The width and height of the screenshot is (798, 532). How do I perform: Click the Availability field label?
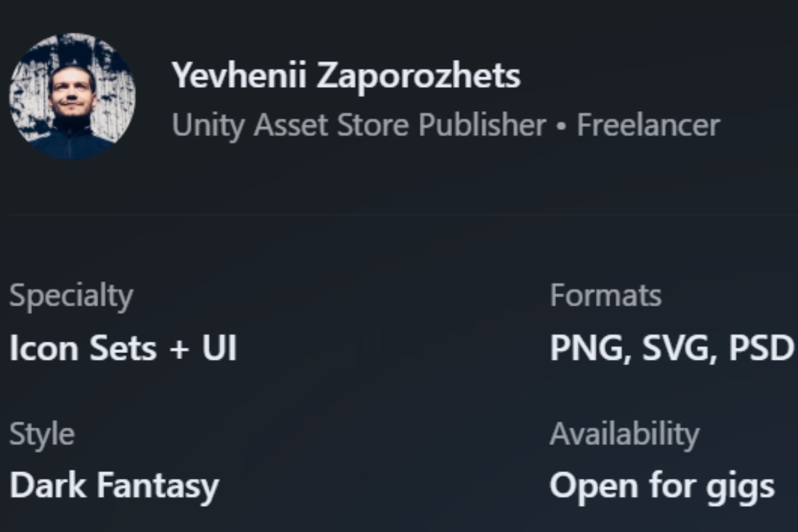coord(624,434)
